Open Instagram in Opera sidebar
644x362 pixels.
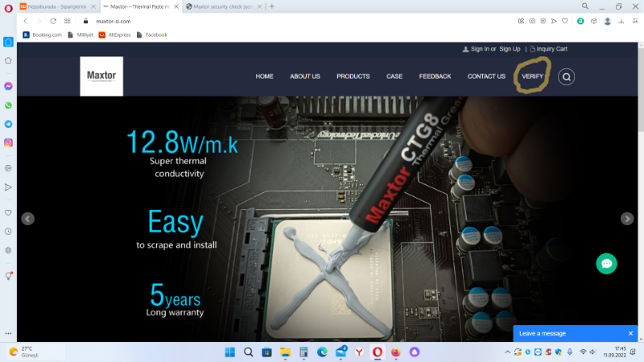8,143
